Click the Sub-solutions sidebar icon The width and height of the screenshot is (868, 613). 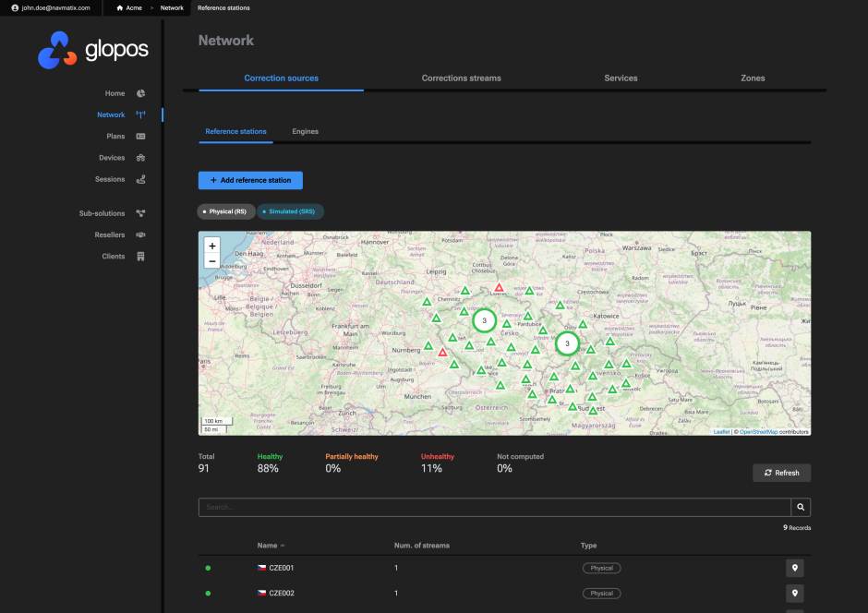pos(140,213)
